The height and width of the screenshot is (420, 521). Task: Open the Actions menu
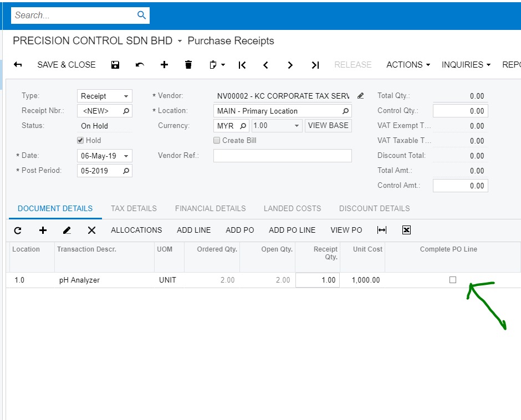point(408,65)
